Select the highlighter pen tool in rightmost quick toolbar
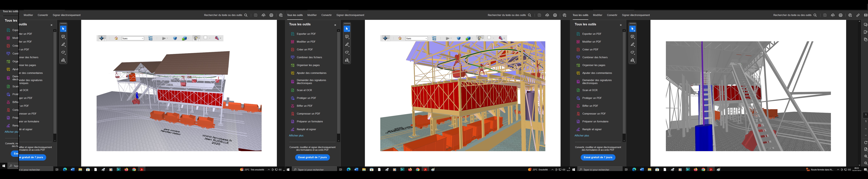The width and height of the screenshot is (868, 179). click(x=633, y=44)
